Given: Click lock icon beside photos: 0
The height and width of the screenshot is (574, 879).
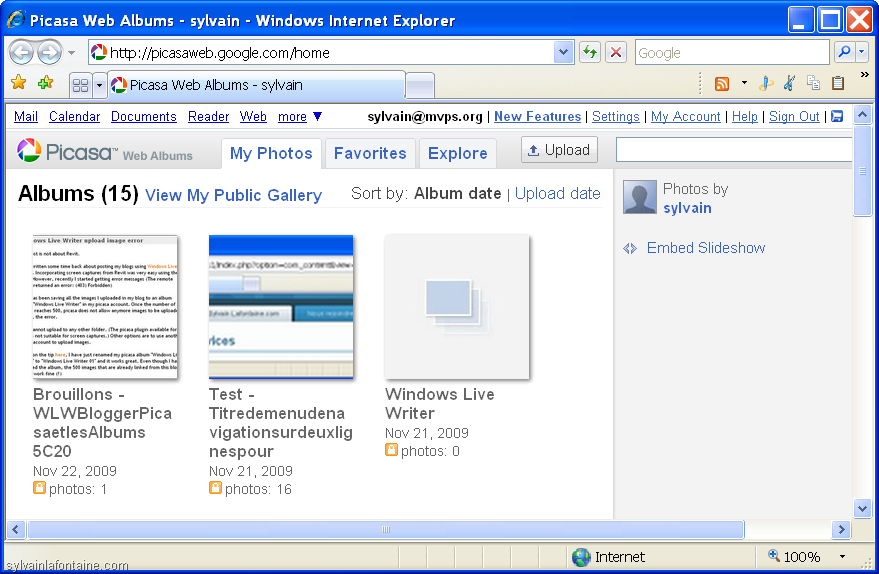Looking at the screenshot, I should tap(391, 450).
